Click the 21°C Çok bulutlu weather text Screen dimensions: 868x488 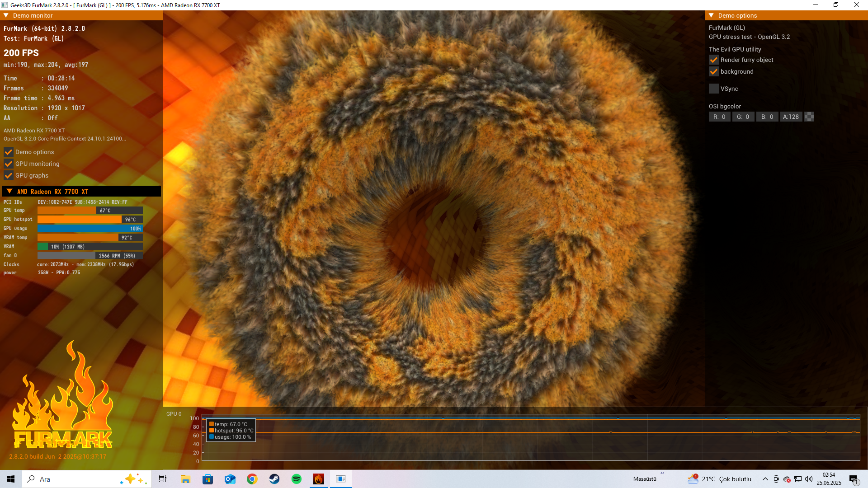click(726, 479)
